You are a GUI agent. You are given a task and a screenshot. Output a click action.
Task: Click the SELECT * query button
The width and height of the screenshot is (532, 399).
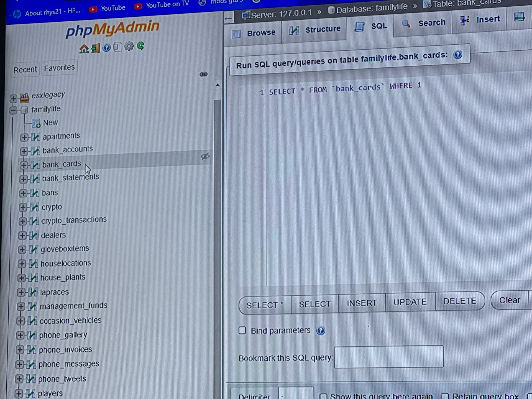[x=265, y=305]
